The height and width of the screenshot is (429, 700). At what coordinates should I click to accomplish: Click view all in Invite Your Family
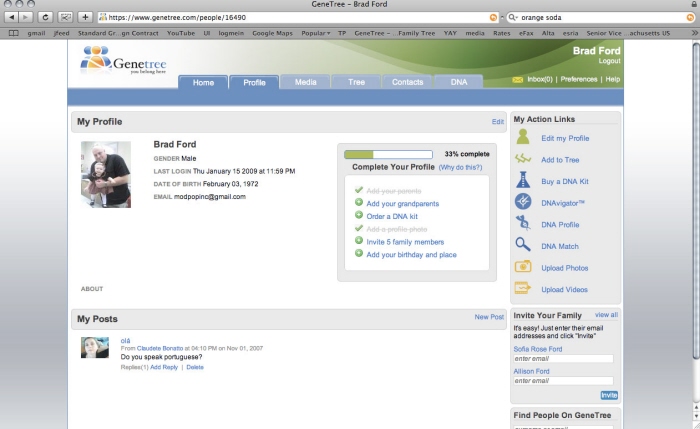point(606,315)
